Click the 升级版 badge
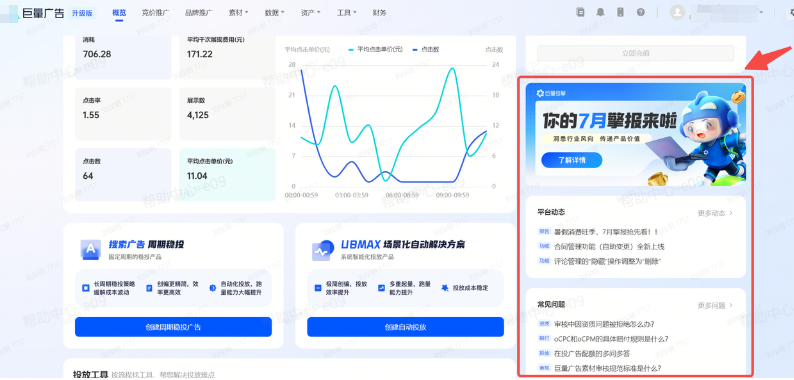Viewport: 794px width, 380px height. pos(83,13)
